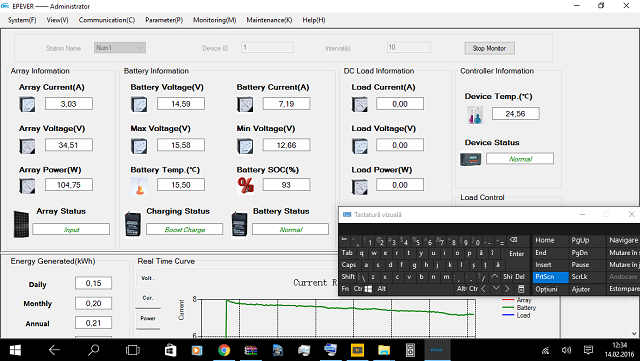Click the backspace key on the on-screen keyboard
The height and width of the screenshot is (361, 640).
(x=513, y=240)
